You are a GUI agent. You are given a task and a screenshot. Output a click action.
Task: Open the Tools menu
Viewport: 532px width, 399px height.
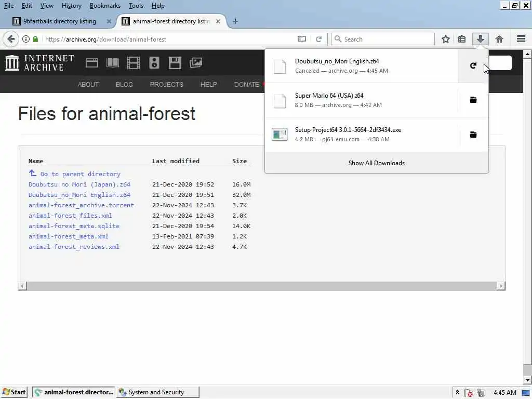136,6
